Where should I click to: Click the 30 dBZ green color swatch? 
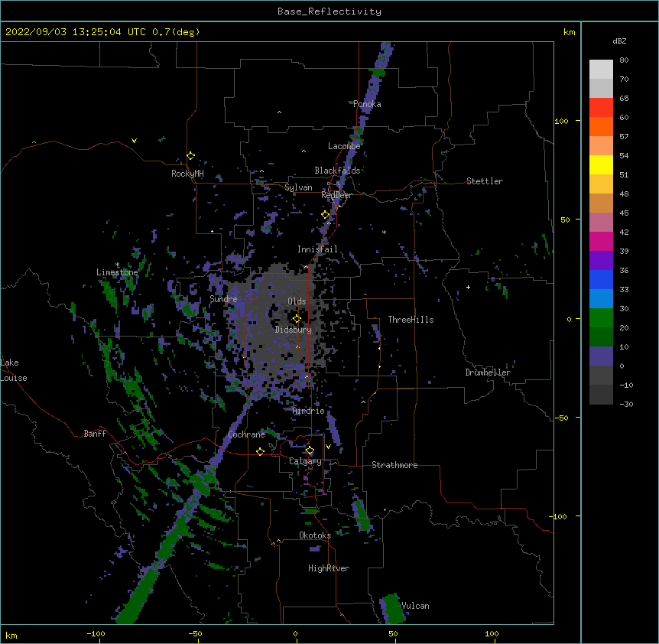click(x=601, y=318)
